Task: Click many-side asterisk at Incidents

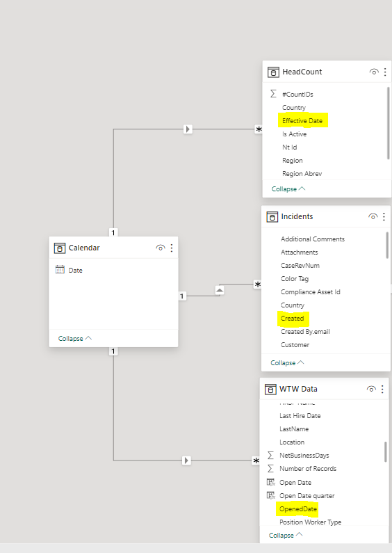Action: (x=258, y=284)
